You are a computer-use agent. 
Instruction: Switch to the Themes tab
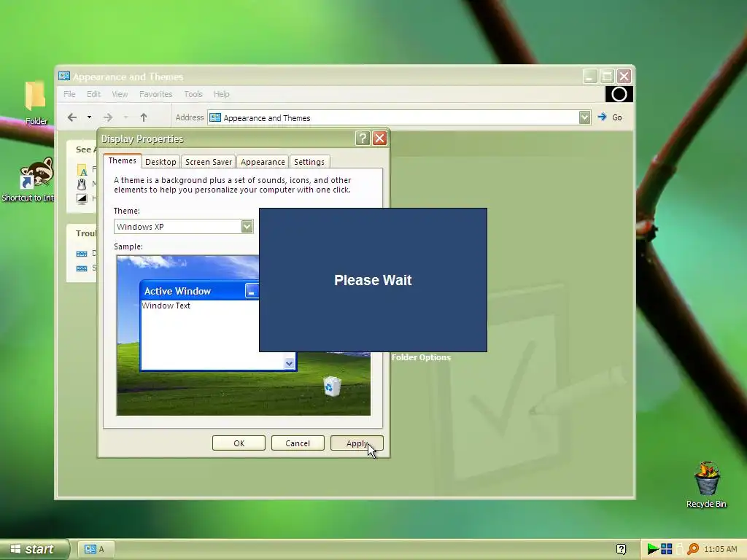[123, 161]
